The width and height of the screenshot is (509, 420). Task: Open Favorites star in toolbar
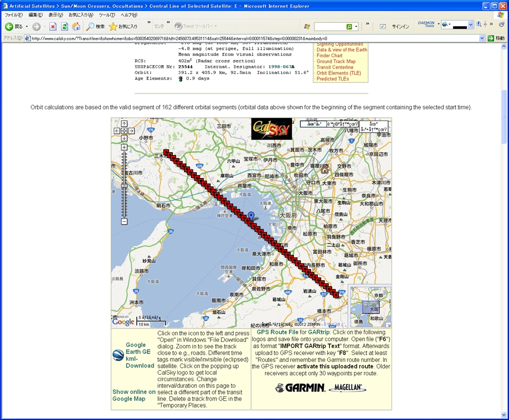click(x=123, y=27)
